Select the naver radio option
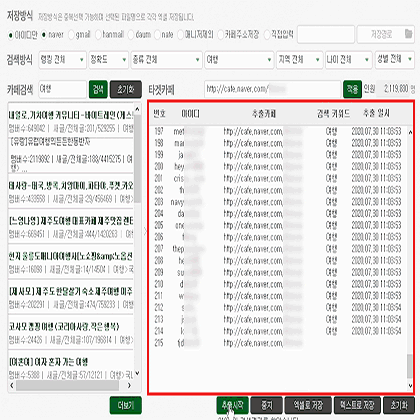The height and width of the screenshot is (420, 420). pos(44,35)
